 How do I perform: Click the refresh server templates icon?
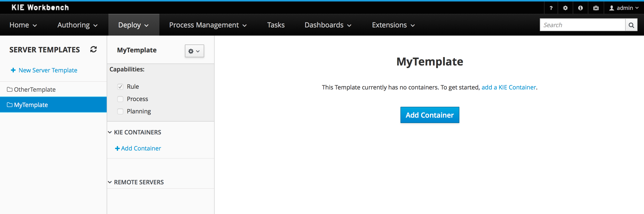click(x=94, y=49)
